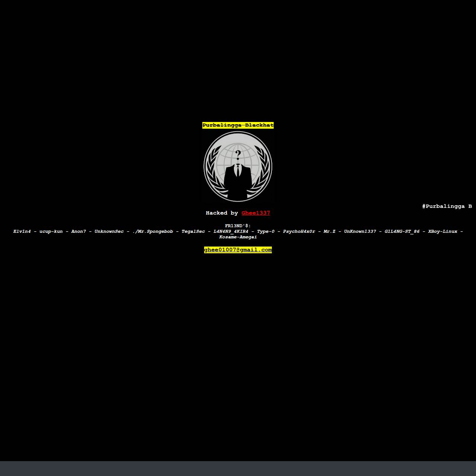Click the name 'Type-0'
This screenshot has width=476, height=476.
pyautogui.click(x=266, y=231)
